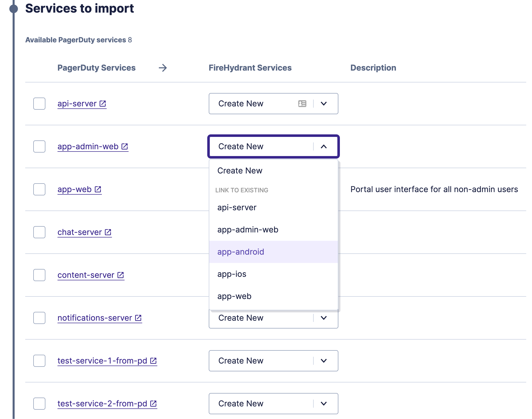Check the chat-server checkbox

39,232
